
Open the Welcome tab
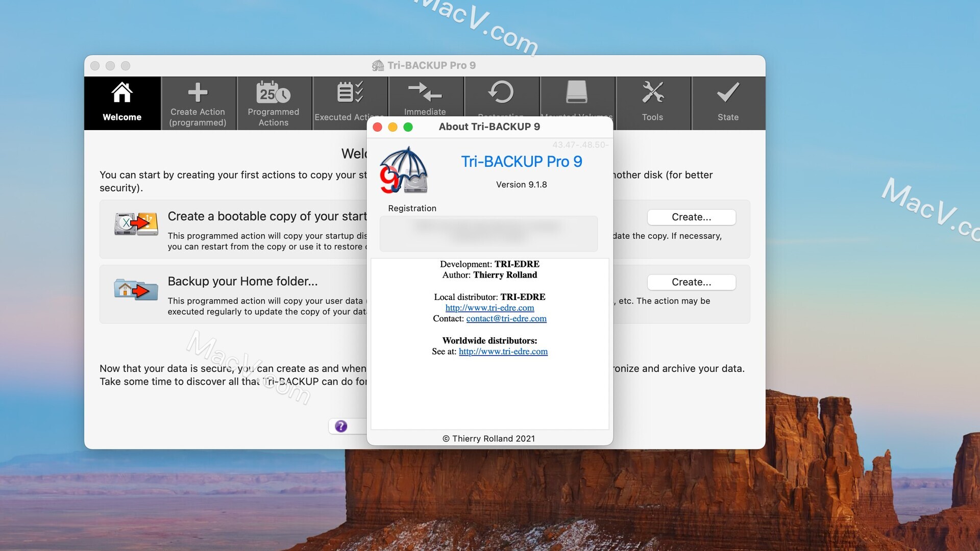(x=122, y=103)
